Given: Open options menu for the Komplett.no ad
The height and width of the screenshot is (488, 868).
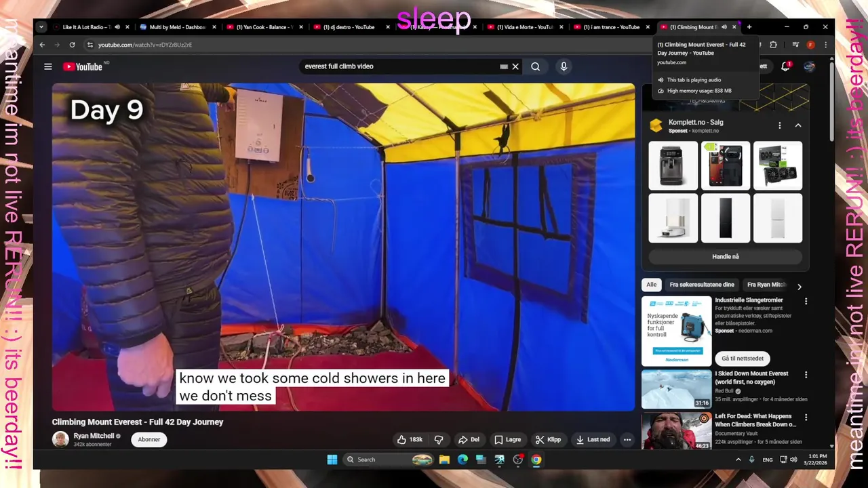Looking at the screenshot, I should (x=780, y=125).
